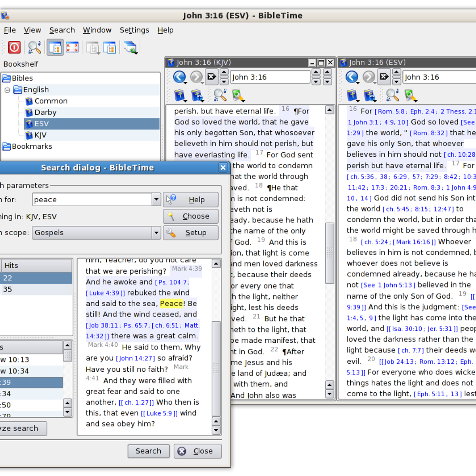Click the search text field containing 'peace'
The width and height of the screenshot is (476, 476).
coord(92,200)
